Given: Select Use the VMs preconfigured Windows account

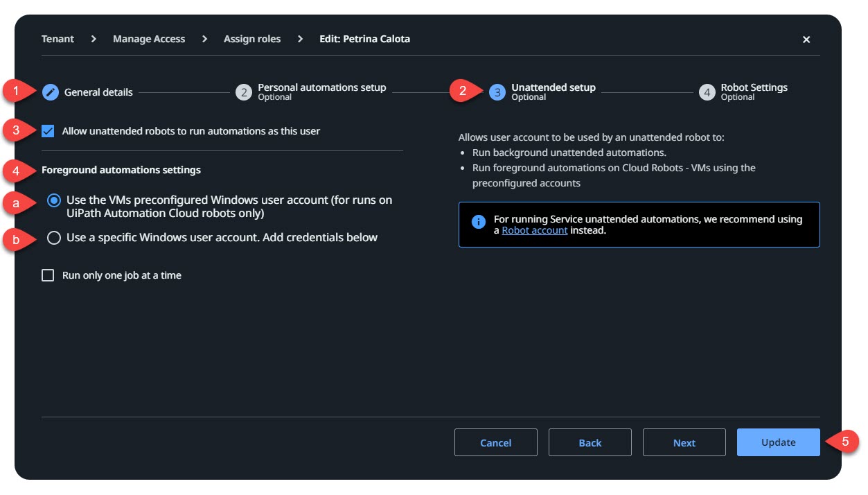Looking at the screenshot, I should (54, 200).
